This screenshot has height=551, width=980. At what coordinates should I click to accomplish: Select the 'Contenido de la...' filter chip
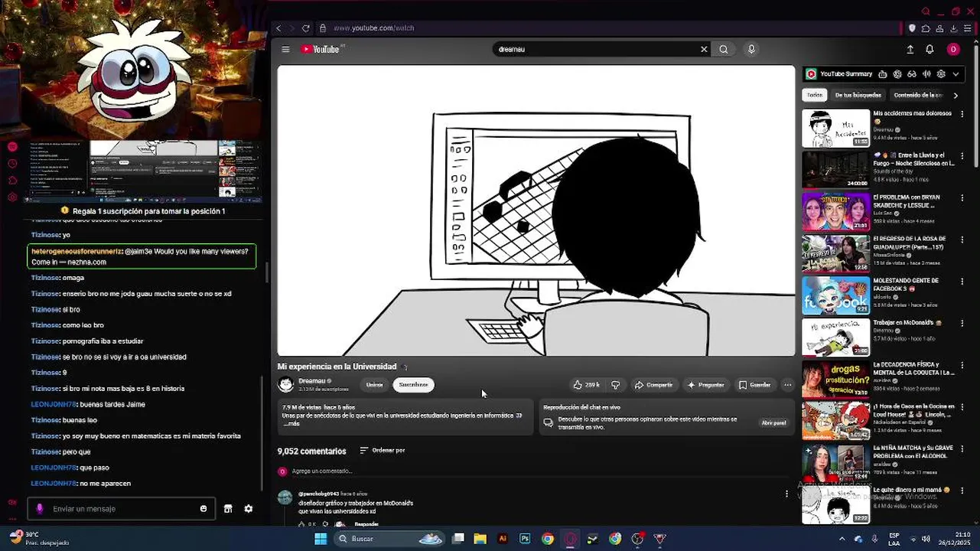coord(918,95)
